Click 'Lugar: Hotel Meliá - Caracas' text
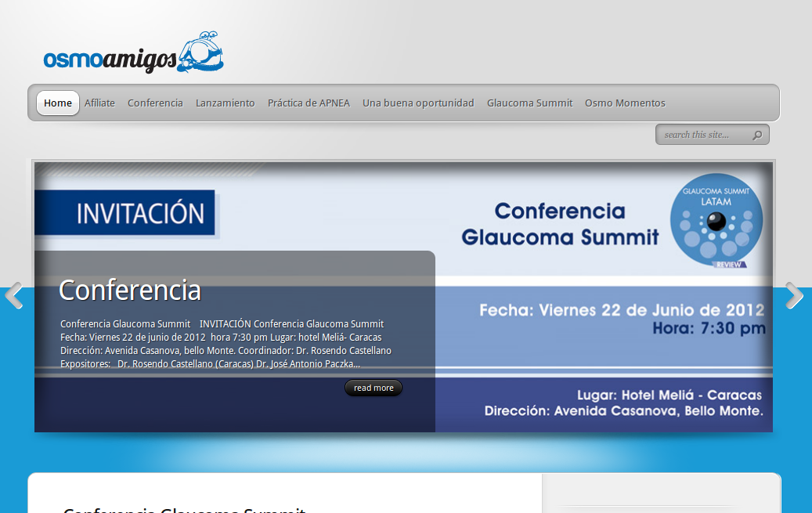The height and width of the screenshot is (513, 812). pos(669,396)
